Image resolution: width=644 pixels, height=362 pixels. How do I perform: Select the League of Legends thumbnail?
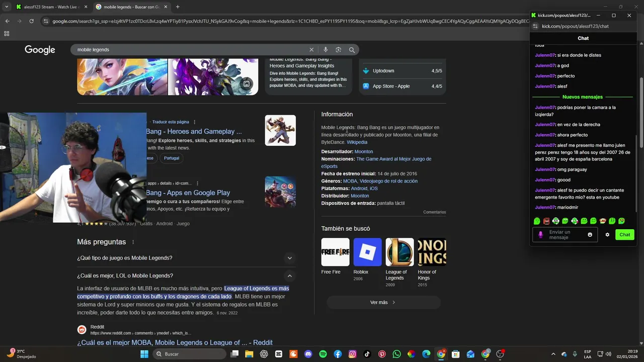pos(399,252)
